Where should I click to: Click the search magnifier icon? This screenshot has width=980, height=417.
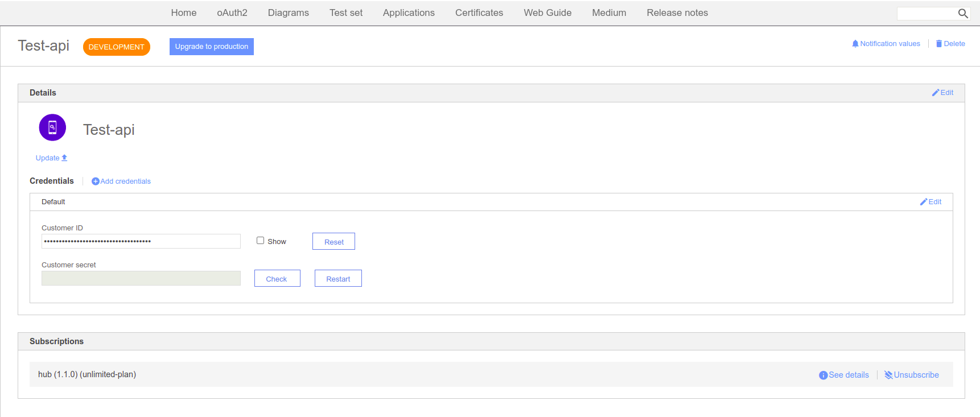963,14
